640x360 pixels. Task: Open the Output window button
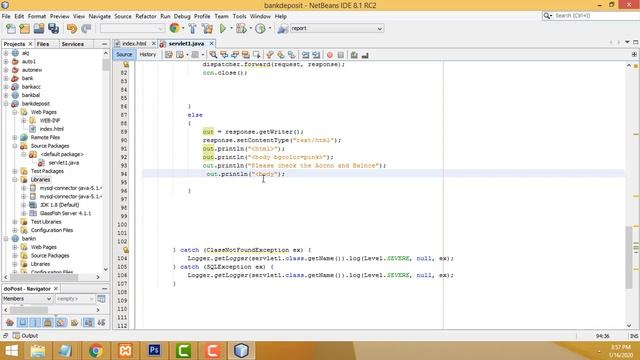click(x=25, y=336)
